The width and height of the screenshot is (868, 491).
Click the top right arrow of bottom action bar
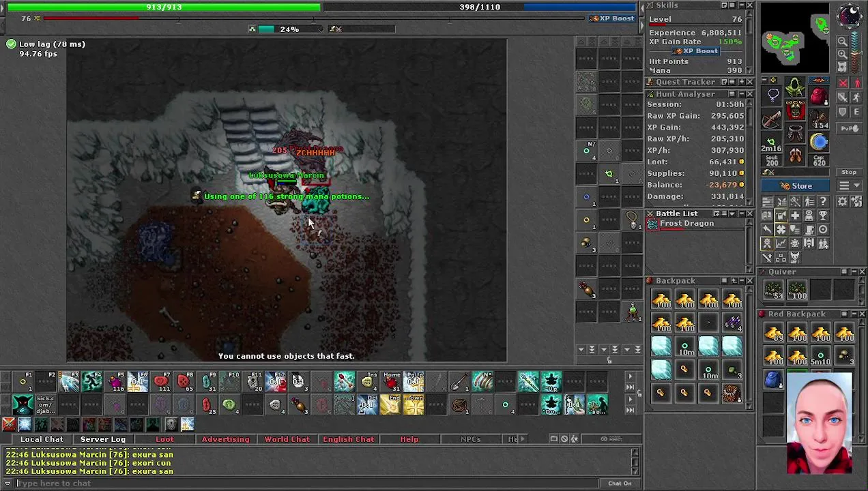630,376
